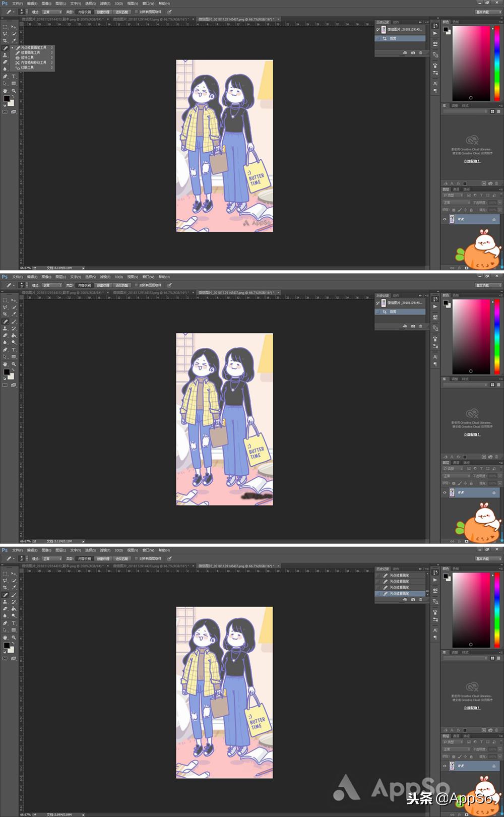504x817 pixels.
Task: Toggle 背景 layer eye icon in bottom Layers panel
Action: pyautogui.click(x=445, y=766)
